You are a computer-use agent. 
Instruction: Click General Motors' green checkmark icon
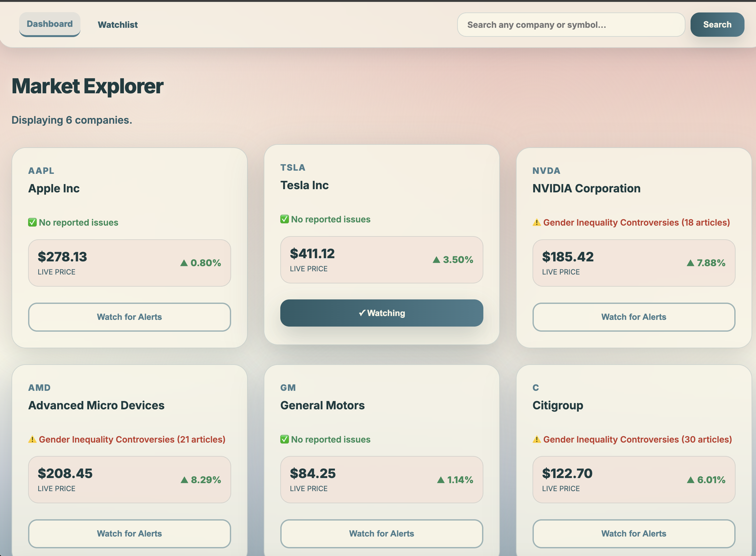284,440
